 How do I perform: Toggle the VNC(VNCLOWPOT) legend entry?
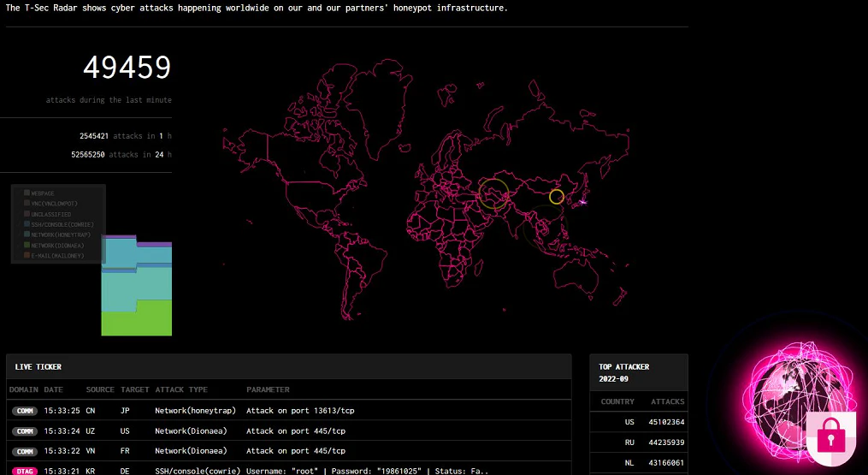pyautogui.click(x=50, y=204)
